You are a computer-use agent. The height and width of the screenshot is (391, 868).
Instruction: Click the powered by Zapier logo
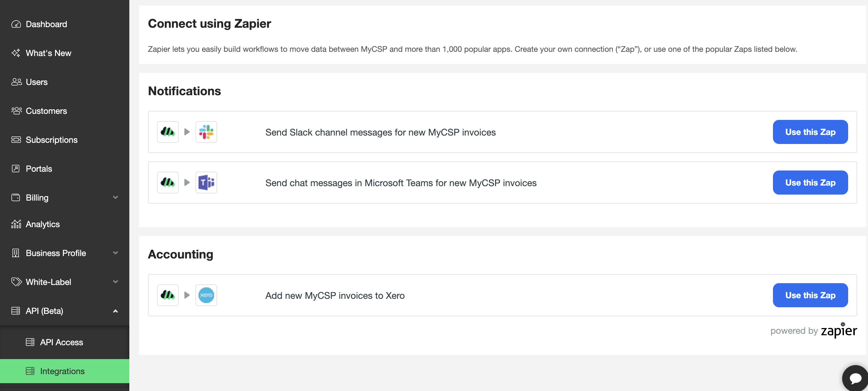[x=839, y=331]
